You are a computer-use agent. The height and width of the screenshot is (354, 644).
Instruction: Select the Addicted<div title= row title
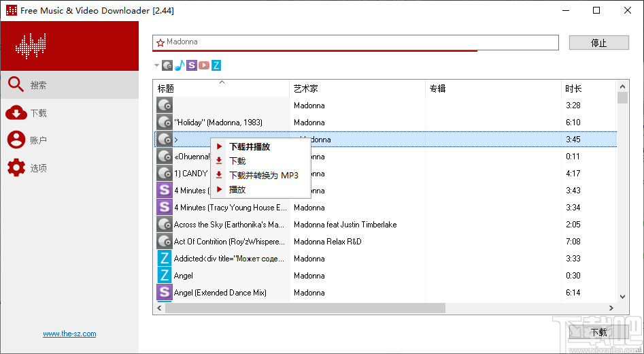click(229, 259)
